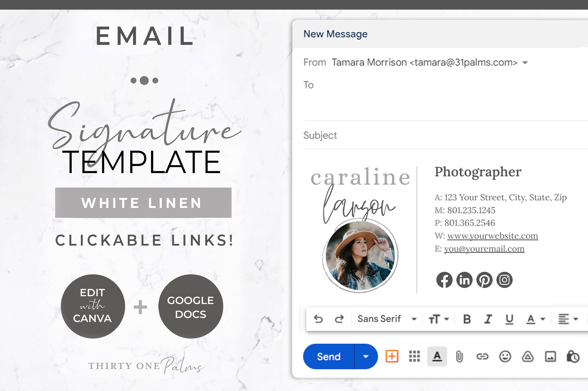Toggle underline formatting
Screen dimensions: 588x391
point(509,319)
